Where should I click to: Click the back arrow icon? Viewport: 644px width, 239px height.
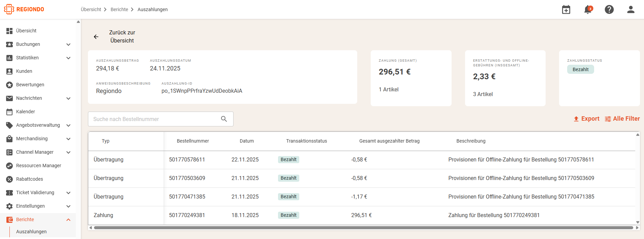[x=96, y=37]
